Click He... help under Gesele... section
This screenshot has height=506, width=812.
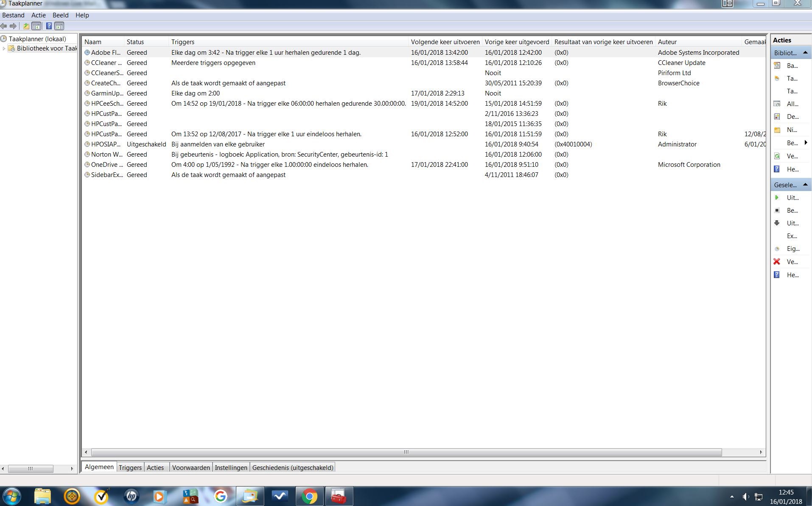(x=792, y=275)
